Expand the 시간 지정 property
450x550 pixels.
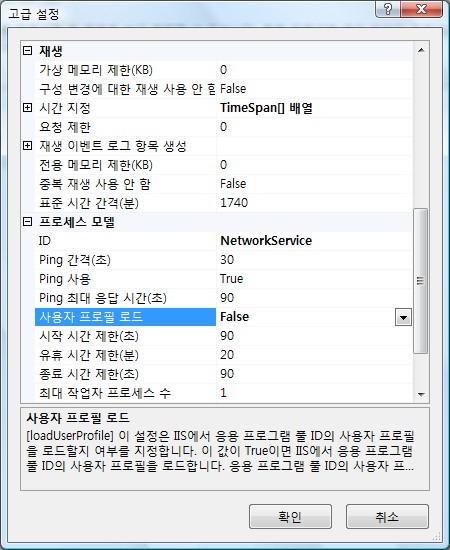[27, 108]
